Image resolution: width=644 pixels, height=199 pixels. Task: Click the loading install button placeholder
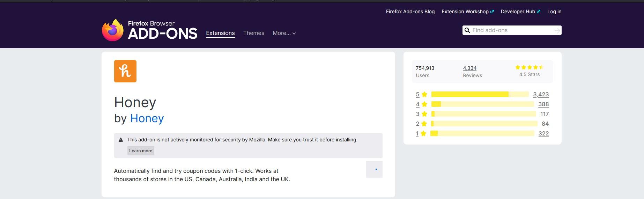[x=374, y=169]
